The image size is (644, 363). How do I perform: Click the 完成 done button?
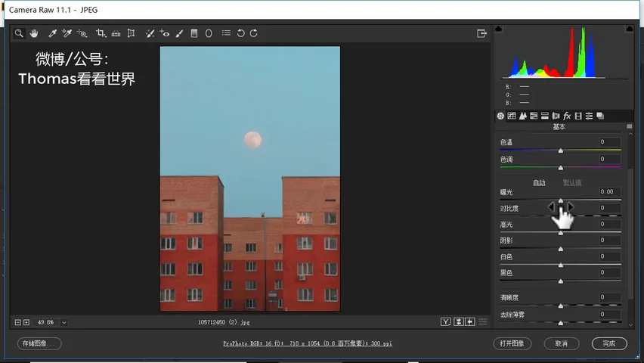pos(609,343)
